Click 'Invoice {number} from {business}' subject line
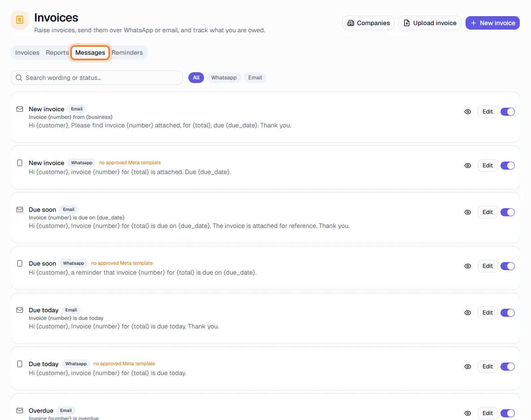 tap(71, 117)
